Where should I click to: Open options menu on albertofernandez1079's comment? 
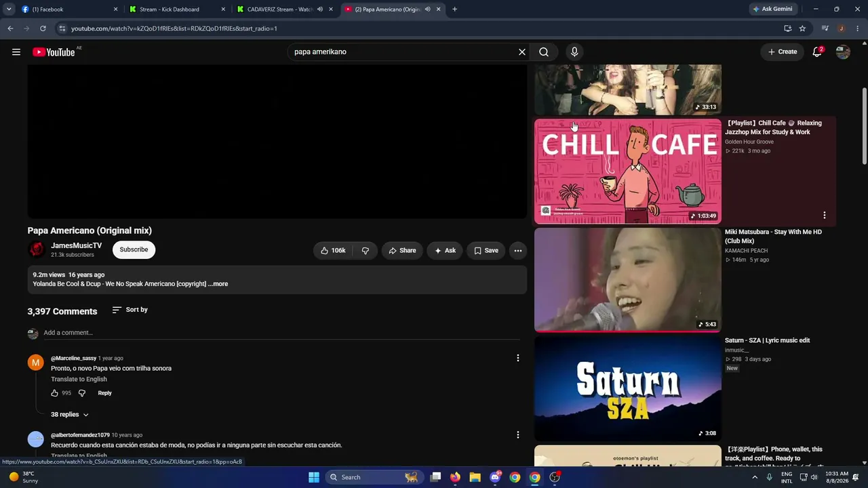pos(518,435)
